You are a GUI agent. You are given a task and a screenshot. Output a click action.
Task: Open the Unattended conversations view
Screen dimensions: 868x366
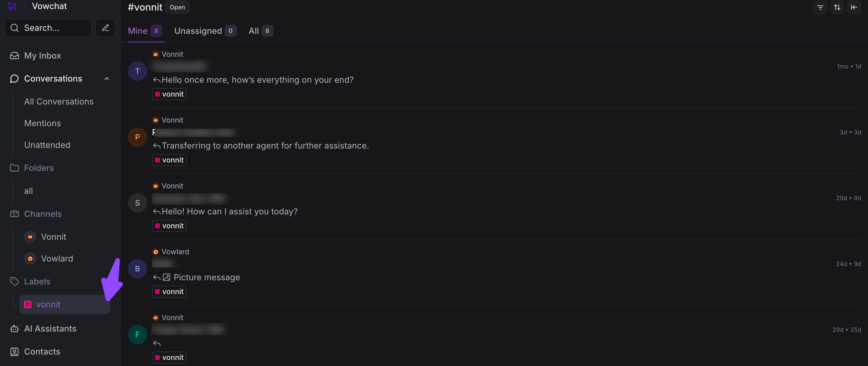pyautogui.click(x=47, y=145)
